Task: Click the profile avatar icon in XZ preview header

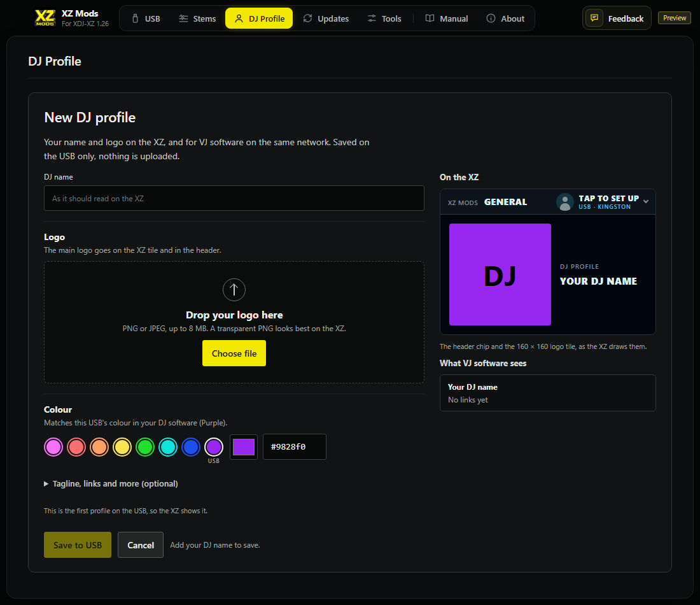Action: pyautogui.click(x=564, y=202)
